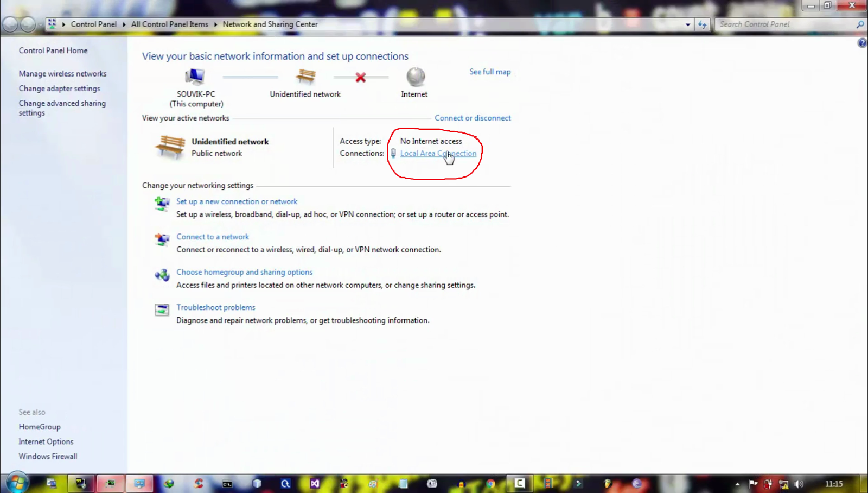Click the Unidentified network bench icon
The width and height of the screenshot is (868, 493).
(x=305, y=76)
